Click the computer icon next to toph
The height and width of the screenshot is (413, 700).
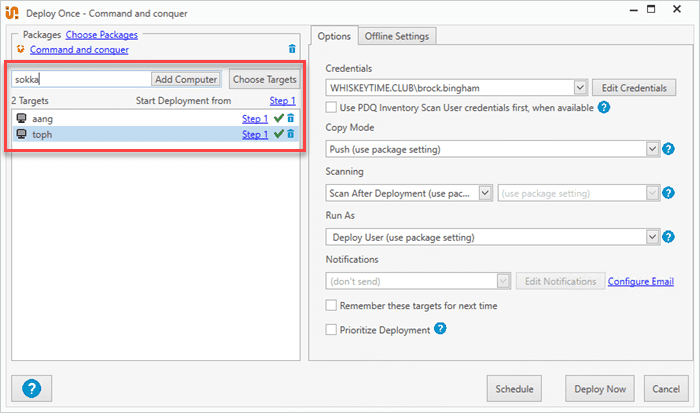click(x=21, y=134)
